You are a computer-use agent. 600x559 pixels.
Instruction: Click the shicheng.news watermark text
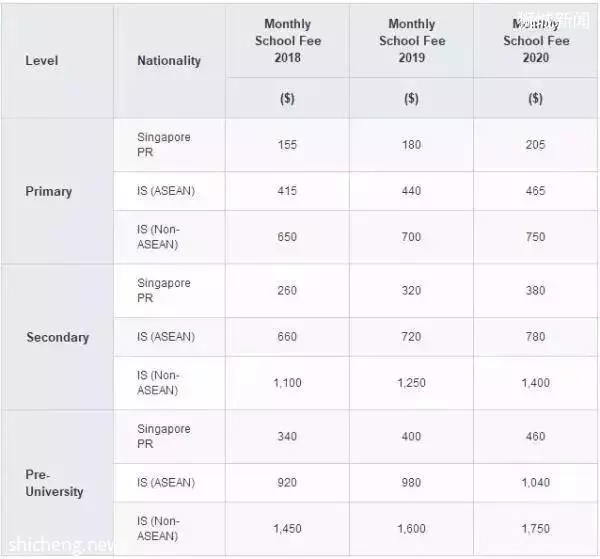click(x=61, y=545)
